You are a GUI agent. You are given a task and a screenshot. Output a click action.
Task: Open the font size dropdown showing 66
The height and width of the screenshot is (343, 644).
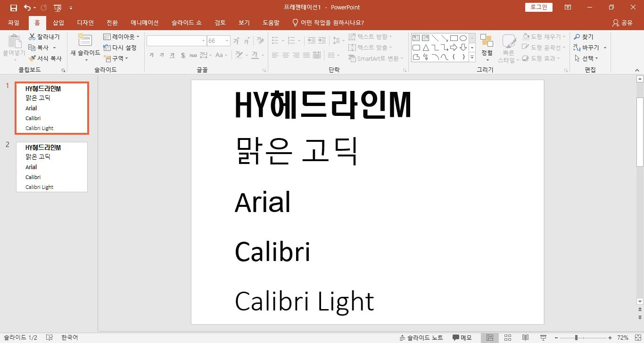[227, 41]
